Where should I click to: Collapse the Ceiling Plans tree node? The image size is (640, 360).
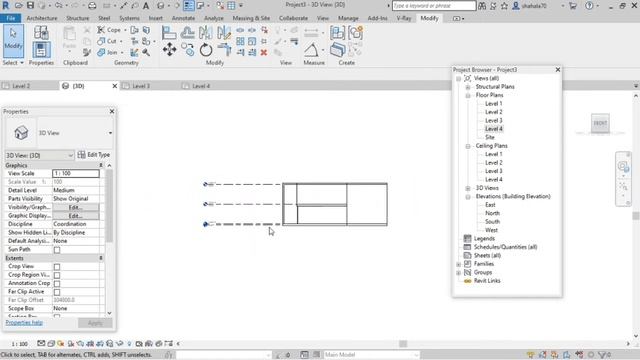tap(468, 146)
